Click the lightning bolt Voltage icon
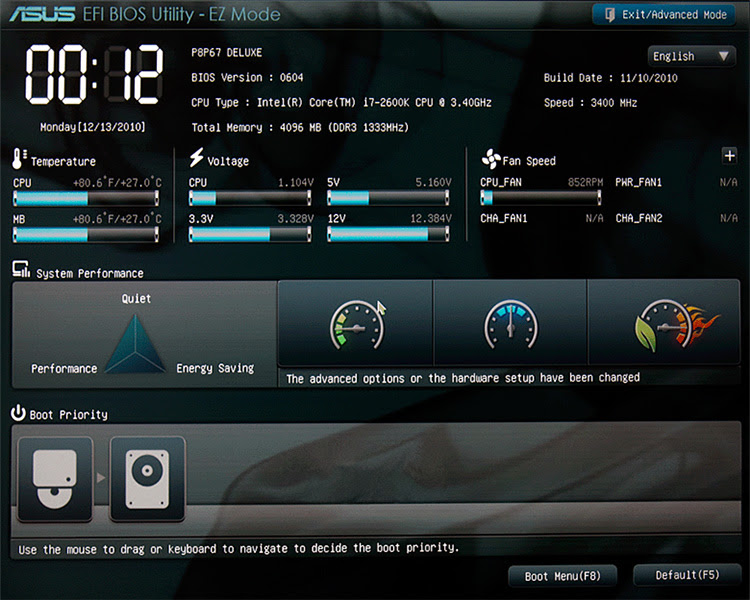This screenshot has width=750, height=600. [x=196, y=157]
